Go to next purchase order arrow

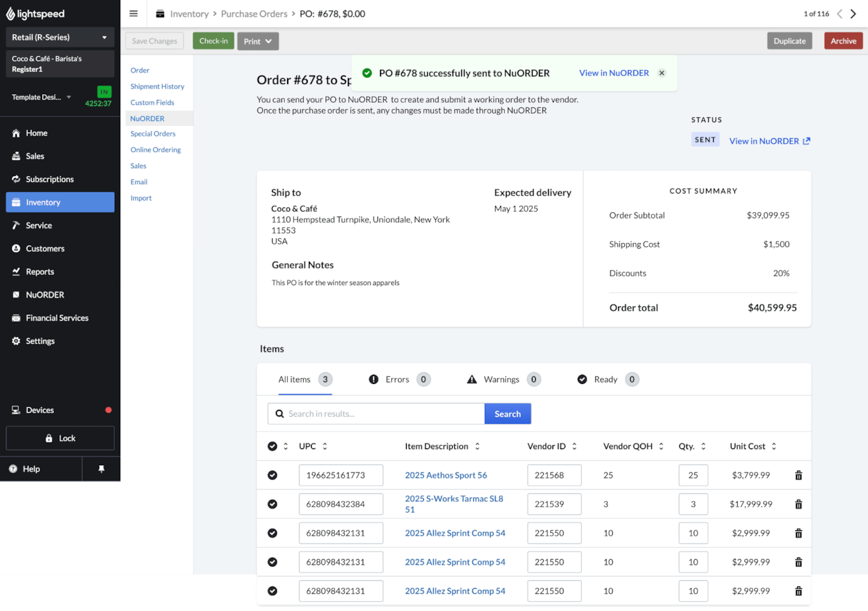pos(853,14)
